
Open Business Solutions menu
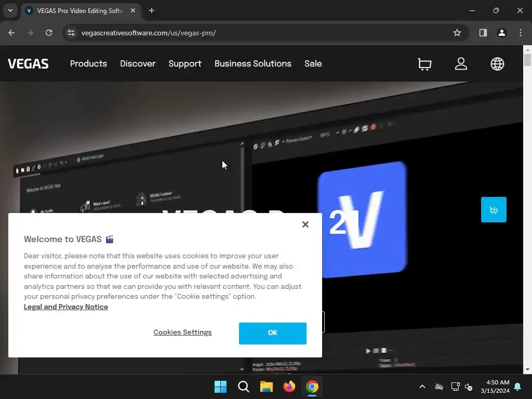pos(253,63)
